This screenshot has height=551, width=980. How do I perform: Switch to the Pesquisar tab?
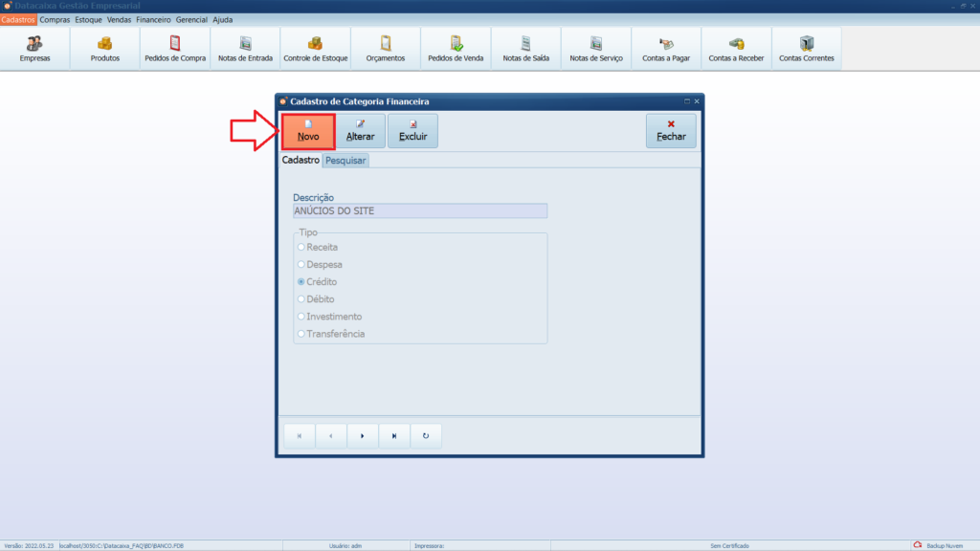click(345, 161)
